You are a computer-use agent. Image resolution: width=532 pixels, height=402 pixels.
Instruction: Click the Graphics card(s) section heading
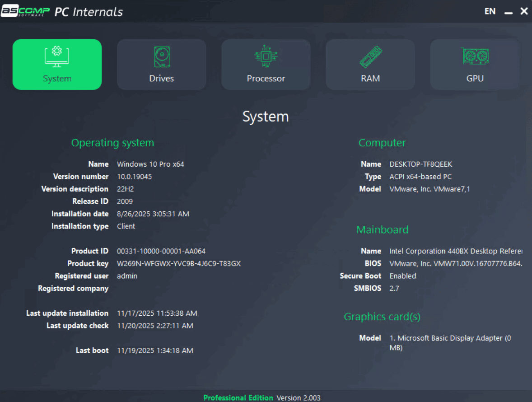(382, 317)
